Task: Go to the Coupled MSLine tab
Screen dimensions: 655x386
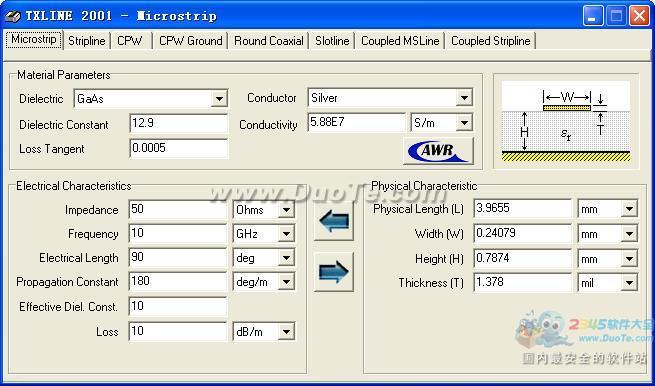Action: pyautogui.click(x=400, y=41)
